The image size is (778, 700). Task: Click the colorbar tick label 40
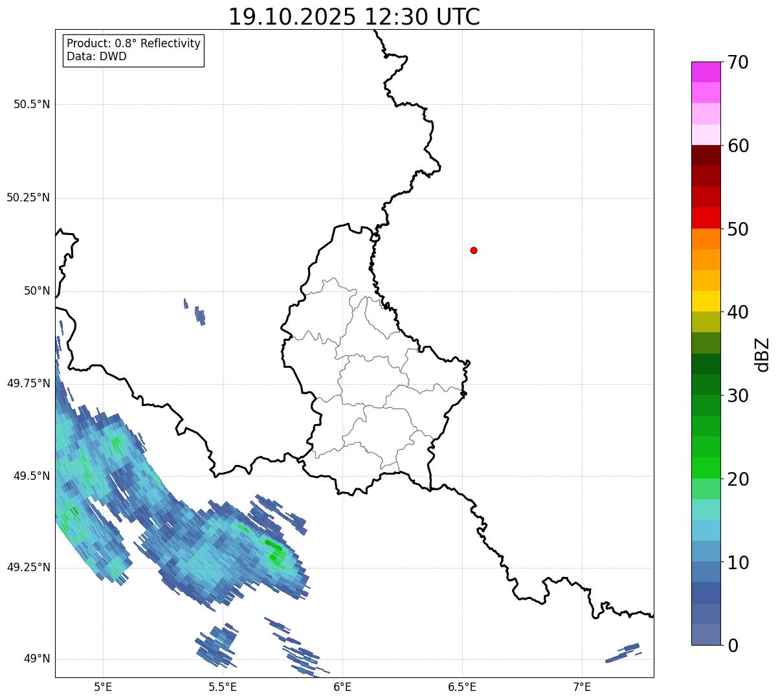(x=738, y=312)
